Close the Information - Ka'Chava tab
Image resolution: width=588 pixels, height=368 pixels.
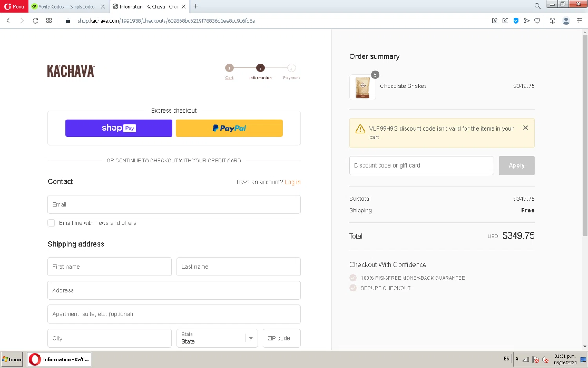pyautogui.click(x=183, y=7)
